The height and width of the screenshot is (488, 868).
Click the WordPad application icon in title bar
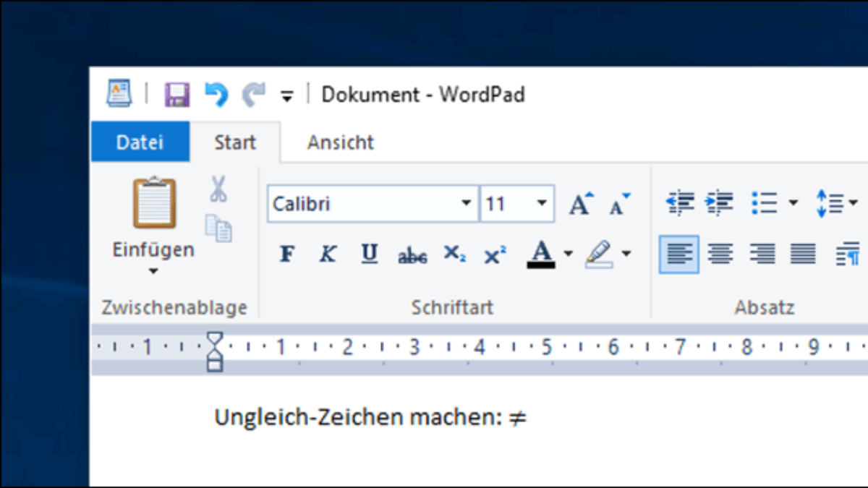tap(119, 94)
